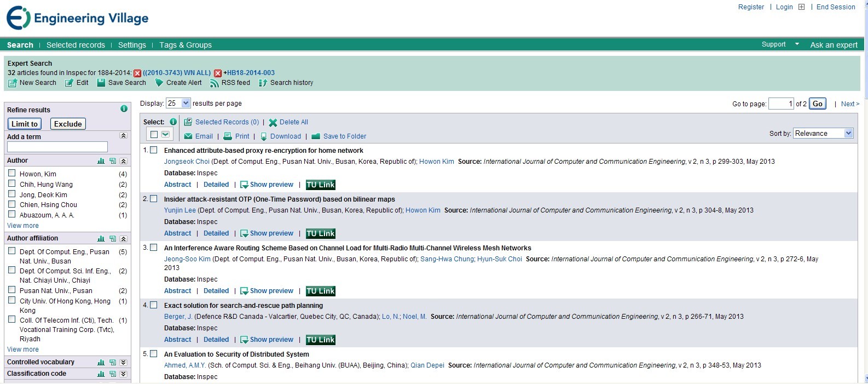The image size is (868, 384).
Task: Click Ask an expert
Action: click(834, 45)
